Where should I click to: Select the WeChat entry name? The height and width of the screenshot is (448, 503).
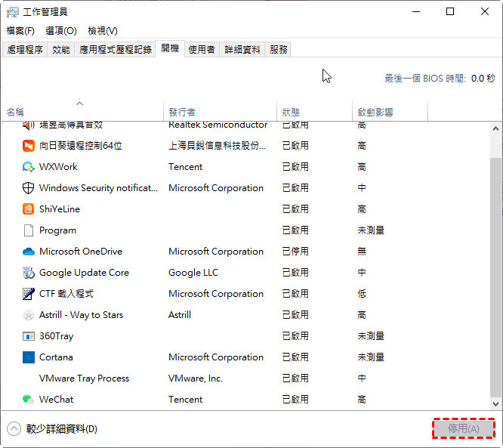click(56, 400)
